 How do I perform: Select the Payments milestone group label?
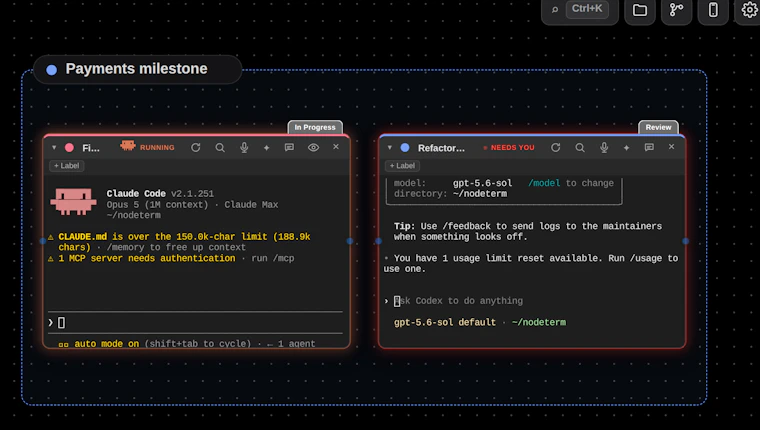(137, 69)
